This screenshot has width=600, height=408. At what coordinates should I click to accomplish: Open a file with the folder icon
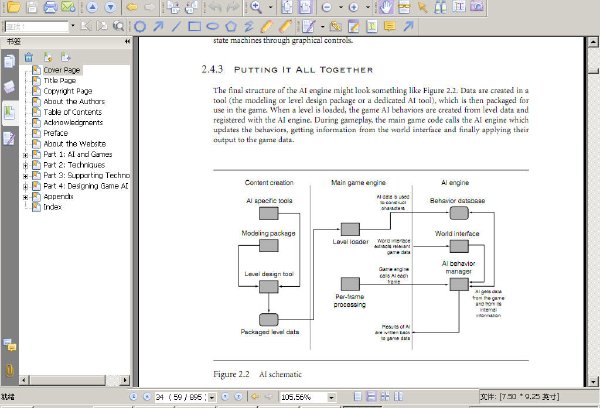click(x=14, y=7)
